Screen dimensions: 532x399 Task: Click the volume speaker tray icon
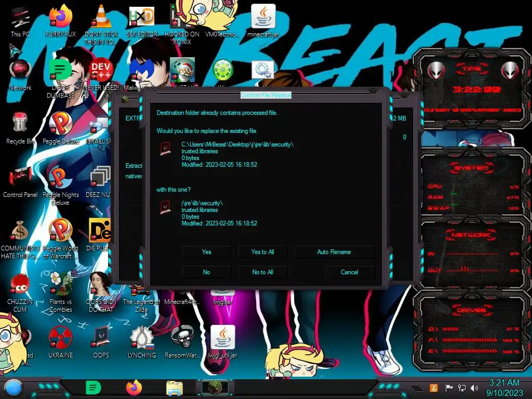(474, 388)
